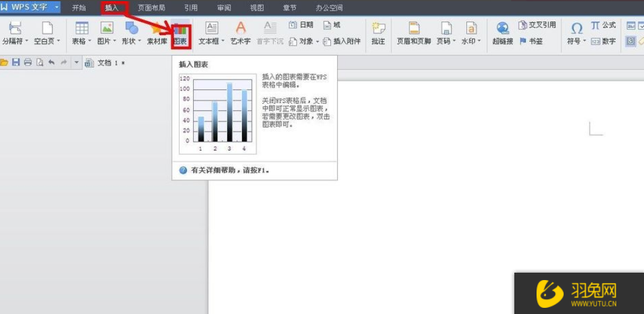Expand the 表格 dropdown arrow
The height and width of the screenshot is (314, 644).
pyautogui.click(x=90, y=41)
